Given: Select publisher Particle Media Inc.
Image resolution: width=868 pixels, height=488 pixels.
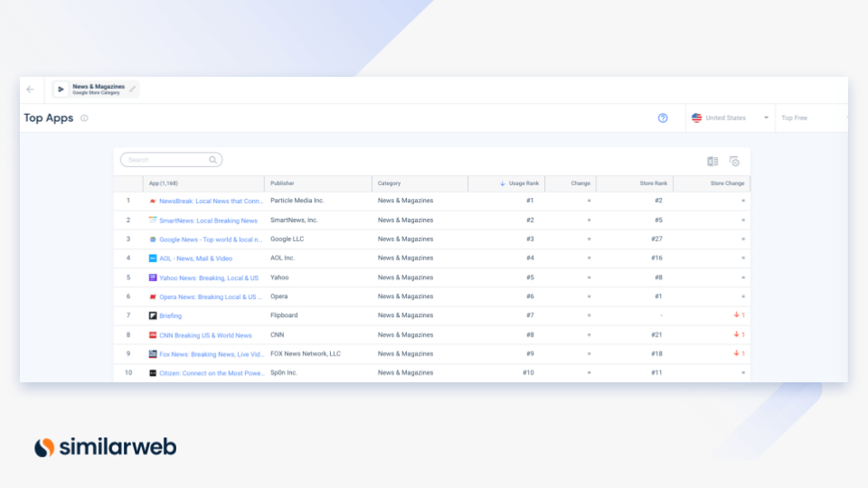Looking at the screenshot, I should 297,201.
